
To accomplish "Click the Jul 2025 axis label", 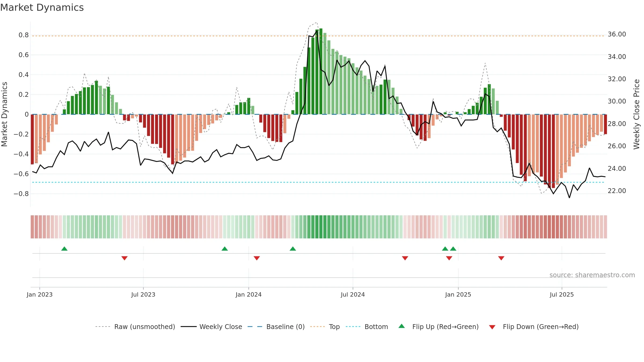I will point(562,294).
